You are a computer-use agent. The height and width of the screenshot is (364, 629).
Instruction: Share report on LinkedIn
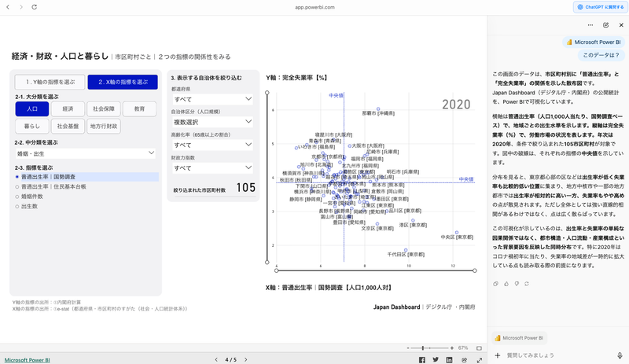(x=449, y=359)
